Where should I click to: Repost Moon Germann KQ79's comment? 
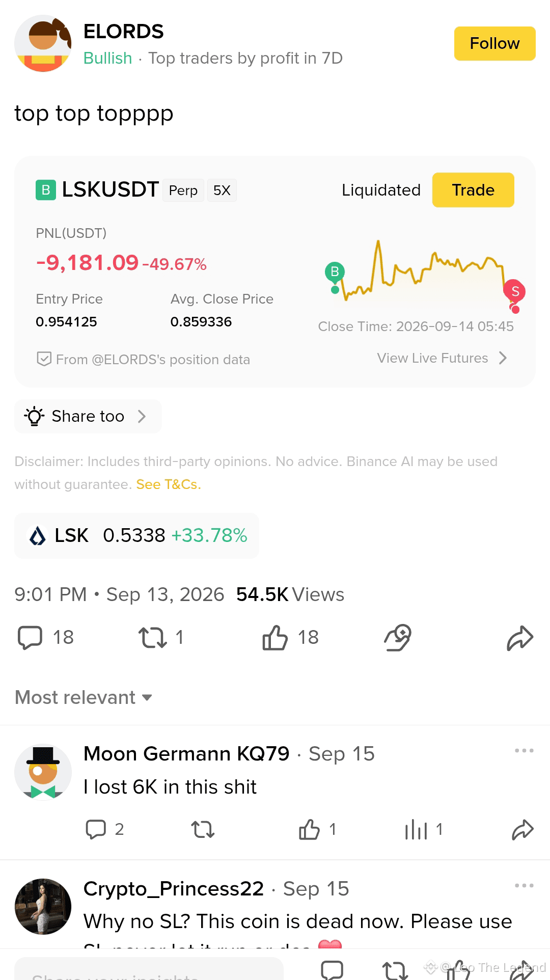click(203, 830)
